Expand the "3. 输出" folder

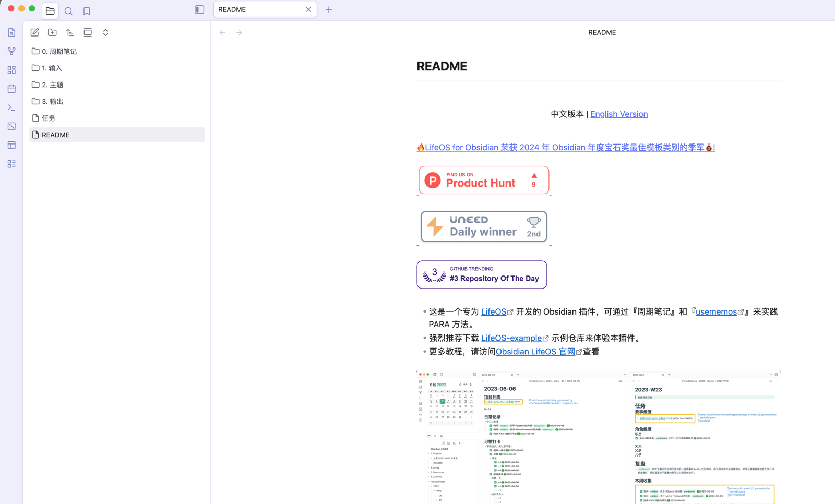117,101
